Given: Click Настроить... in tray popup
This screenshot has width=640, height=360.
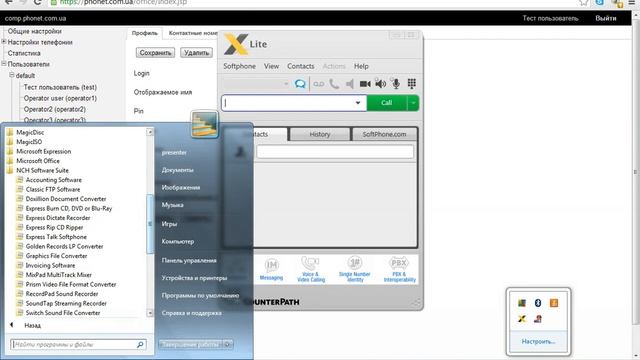Looking at the screenshot, I should [x=538, y=341].
